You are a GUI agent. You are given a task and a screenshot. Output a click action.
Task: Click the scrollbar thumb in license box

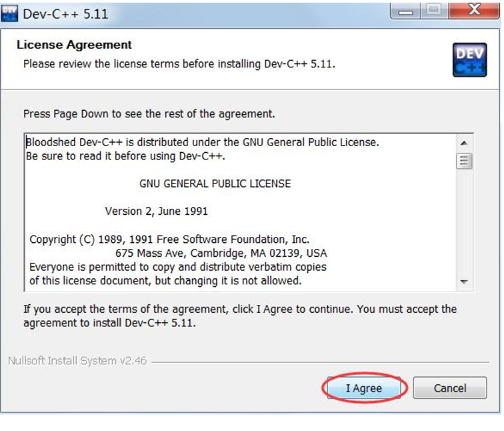tap(464, 161)
